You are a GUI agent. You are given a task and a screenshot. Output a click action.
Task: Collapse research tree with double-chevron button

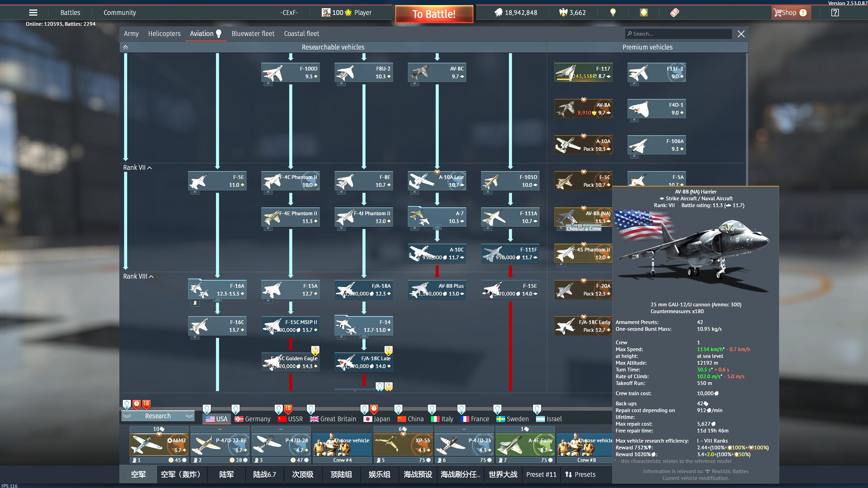point(125,47)
